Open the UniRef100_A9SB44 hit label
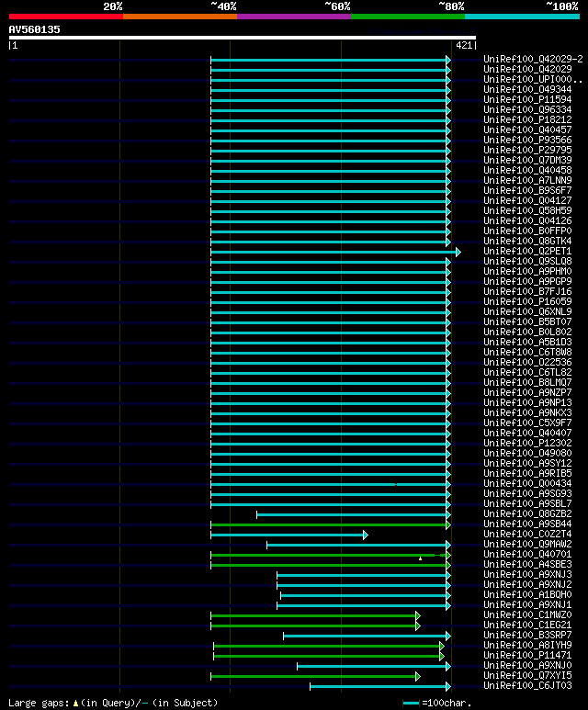The height and width of the screenshot is (710, 588). click(527, 524)
